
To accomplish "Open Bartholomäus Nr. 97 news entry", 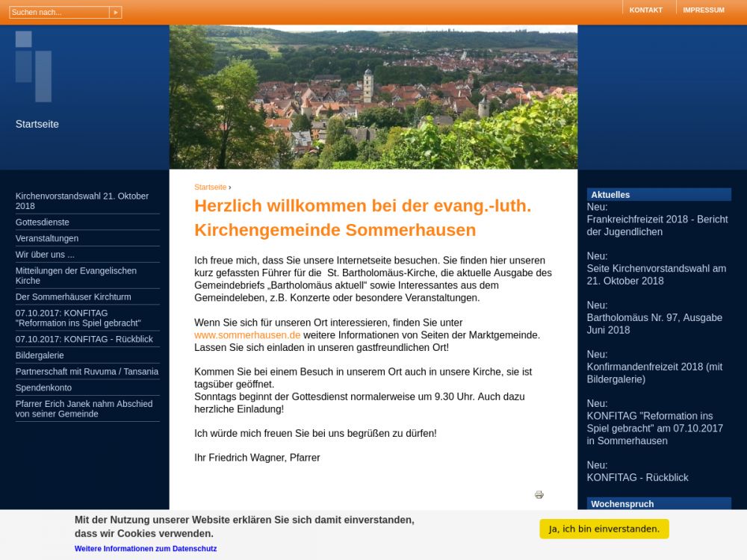I will click(654, 324).
